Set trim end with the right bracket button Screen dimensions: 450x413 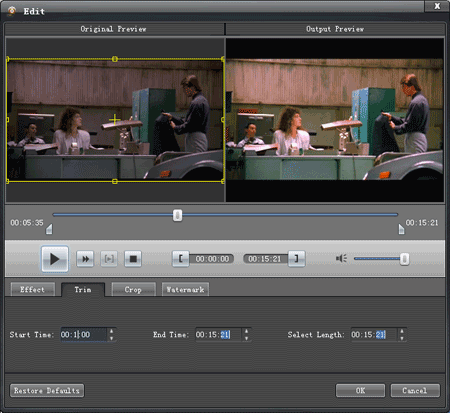[x=296, y=259]
